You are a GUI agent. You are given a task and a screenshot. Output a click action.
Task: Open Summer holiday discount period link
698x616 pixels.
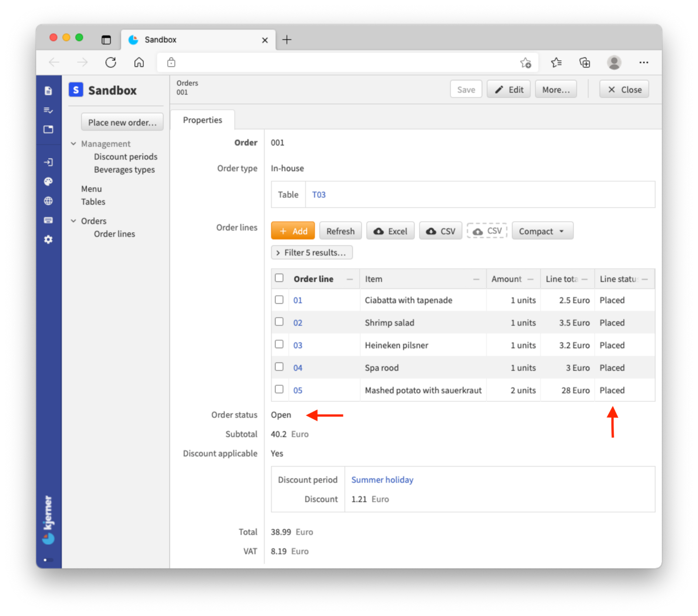point(382,480)
